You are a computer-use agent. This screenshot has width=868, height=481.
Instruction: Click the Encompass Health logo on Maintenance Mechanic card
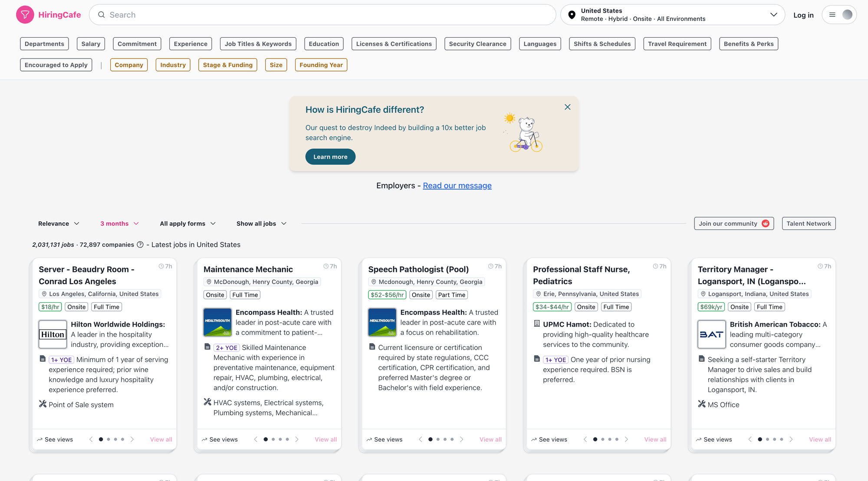pos(217,322)
